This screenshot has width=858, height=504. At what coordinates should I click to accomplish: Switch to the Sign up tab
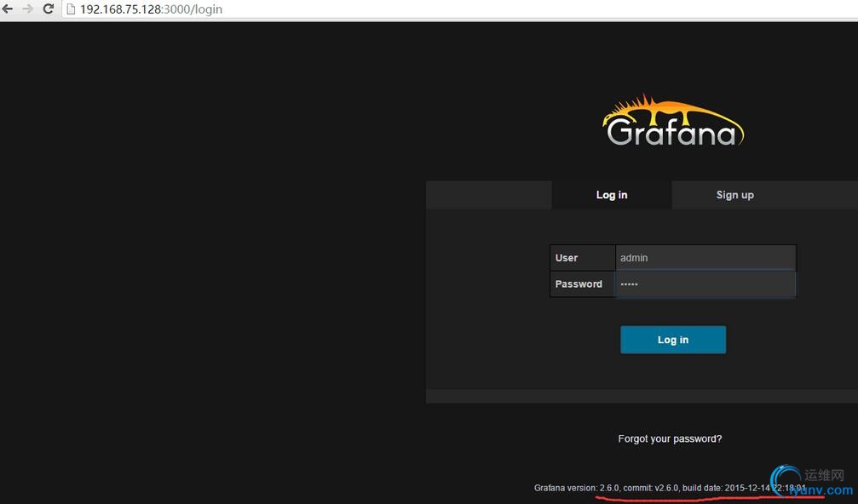pyautogui.click(x=735, y=195)
